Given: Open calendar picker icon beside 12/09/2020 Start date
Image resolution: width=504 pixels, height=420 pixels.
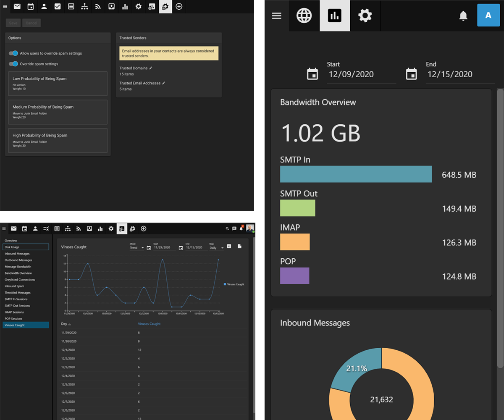Looking at the screenshot, I should (x=312, y=74).
